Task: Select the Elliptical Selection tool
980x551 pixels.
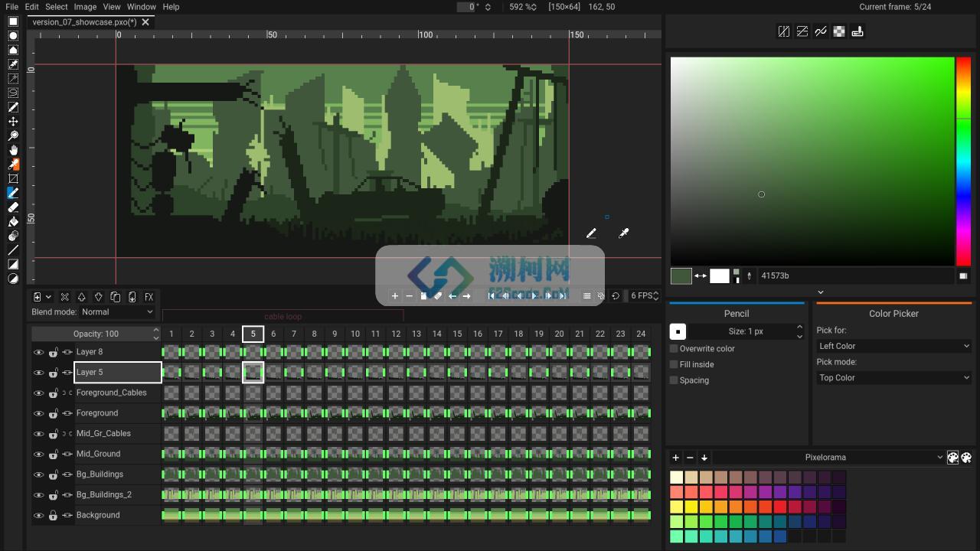Action: 13,36
